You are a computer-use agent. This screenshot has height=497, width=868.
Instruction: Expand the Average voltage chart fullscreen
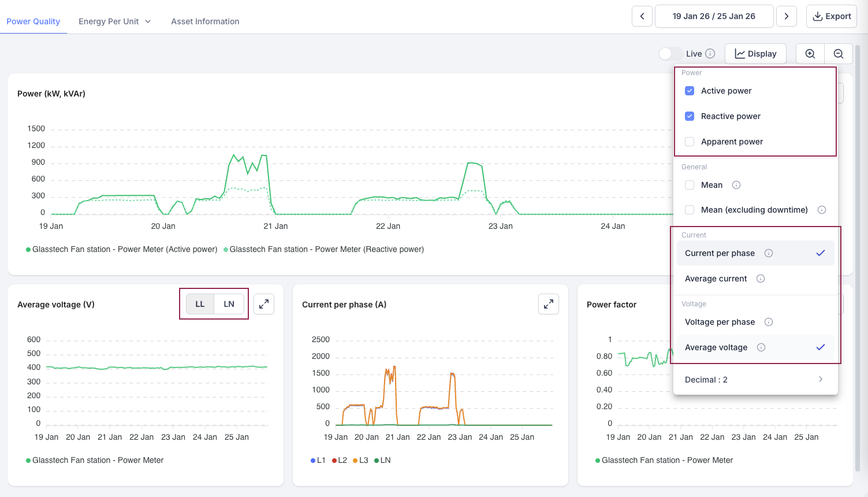point(264,304)
